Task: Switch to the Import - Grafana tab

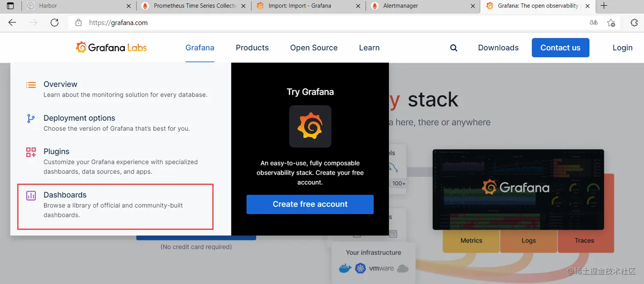Action: (x=308, y=6)
